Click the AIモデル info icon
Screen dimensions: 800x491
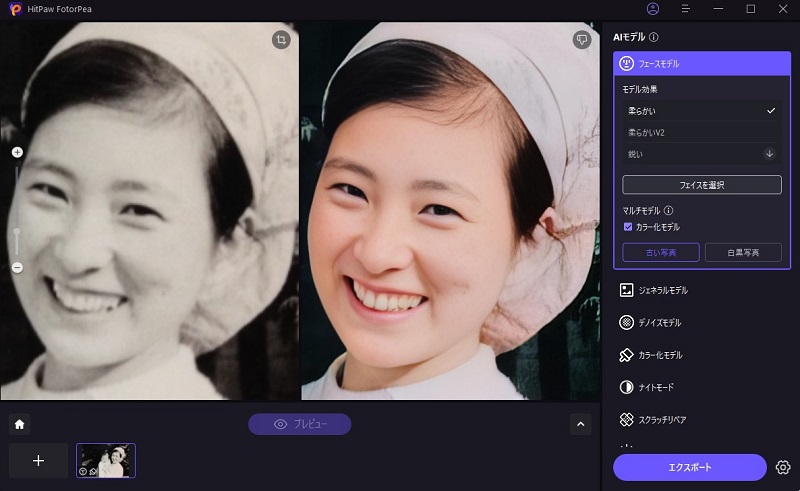tap(654, 37)
